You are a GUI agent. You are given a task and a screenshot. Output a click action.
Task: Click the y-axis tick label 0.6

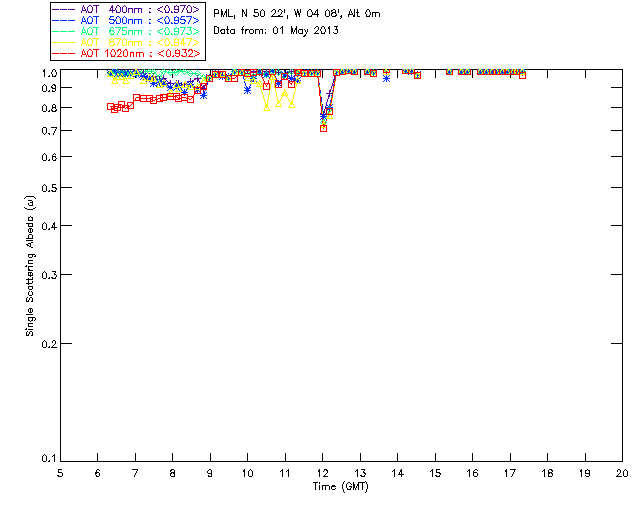(49, 157)
